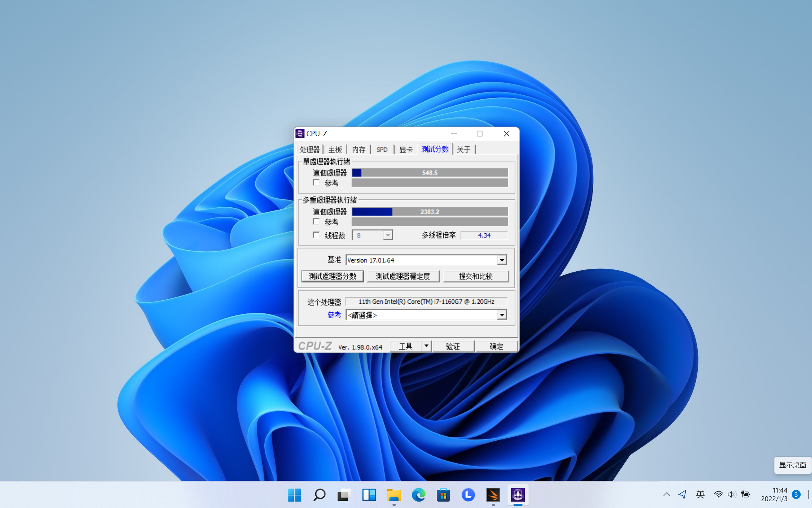Open the Windows Start menu
Screen dimensions: 812x508
point(294,495)
